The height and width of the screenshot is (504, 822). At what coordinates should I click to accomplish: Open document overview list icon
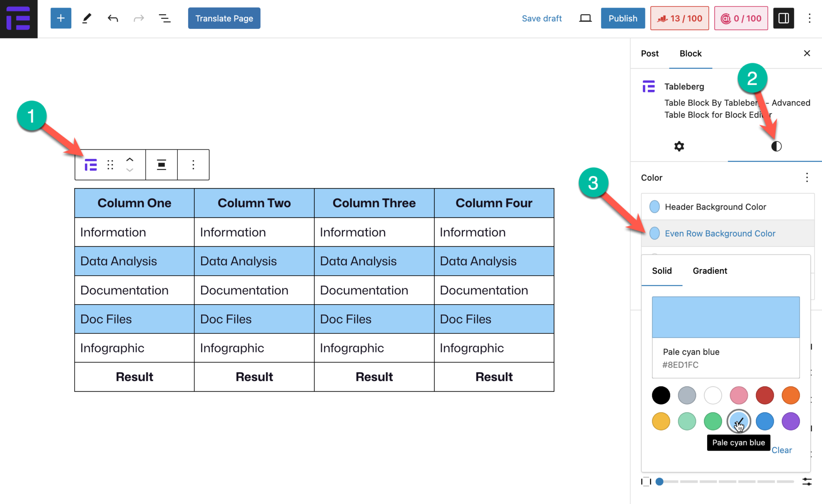pyautogui.click(x=165, y=18)
